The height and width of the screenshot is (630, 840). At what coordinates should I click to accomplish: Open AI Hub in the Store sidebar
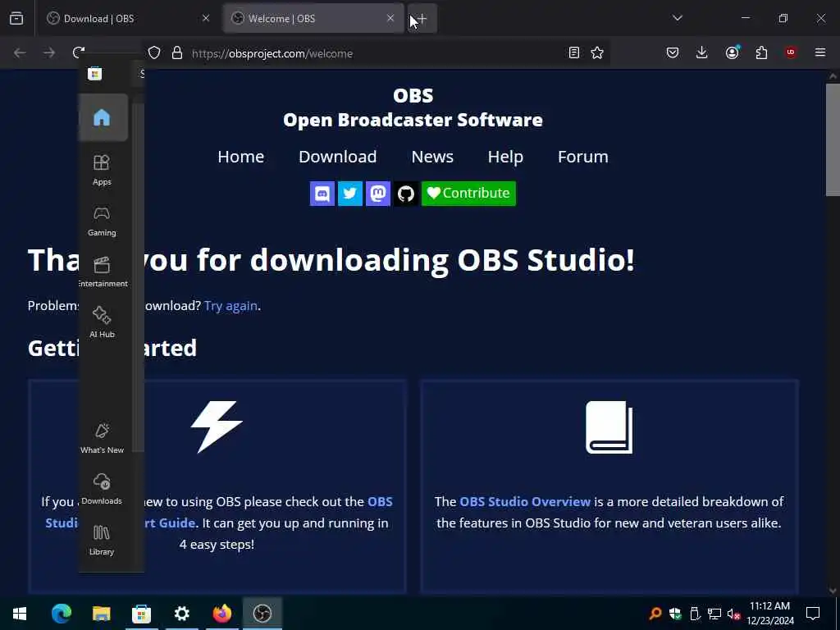point(102,322)
